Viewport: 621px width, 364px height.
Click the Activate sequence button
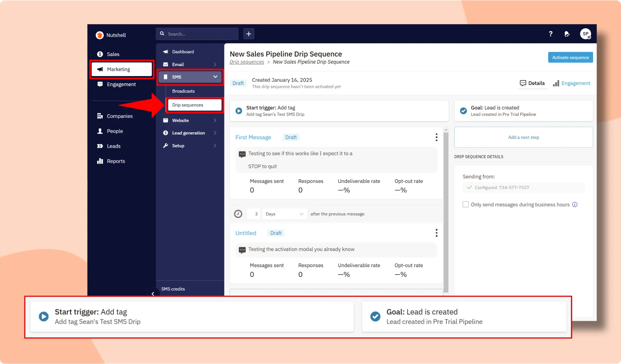[x=570, y=57]
